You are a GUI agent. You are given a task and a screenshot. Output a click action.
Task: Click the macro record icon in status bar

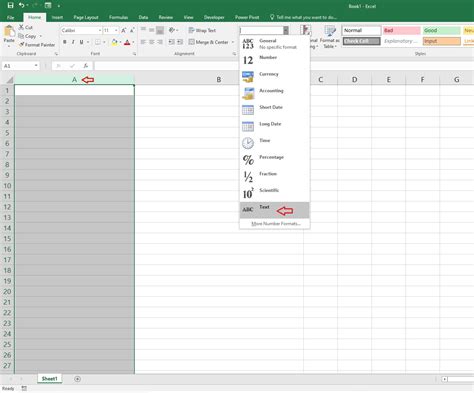(x=24, y=388)
